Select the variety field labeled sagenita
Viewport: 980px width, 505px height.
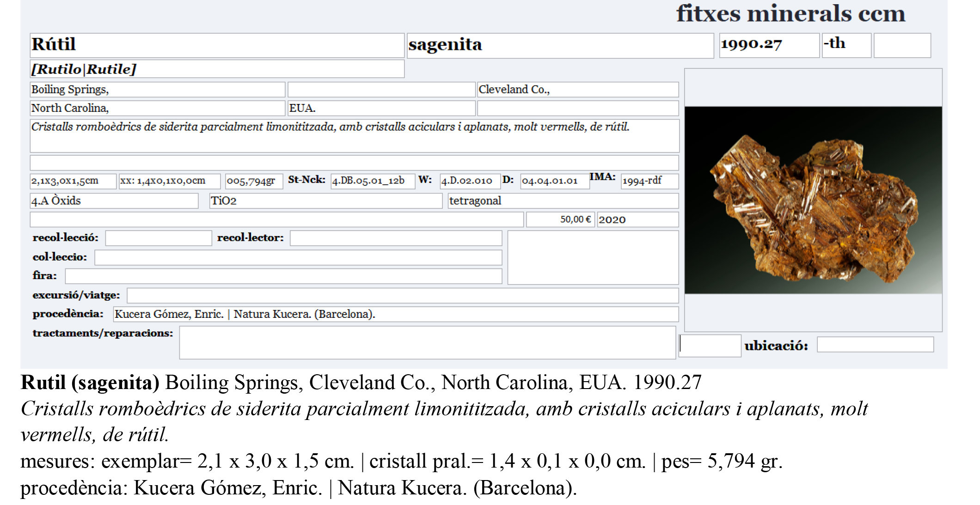click(559, 45)
